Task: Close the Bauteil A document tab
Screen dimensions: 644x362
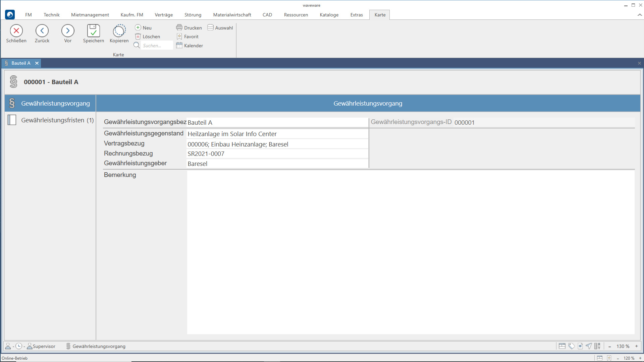Action: tap(37, 63)
